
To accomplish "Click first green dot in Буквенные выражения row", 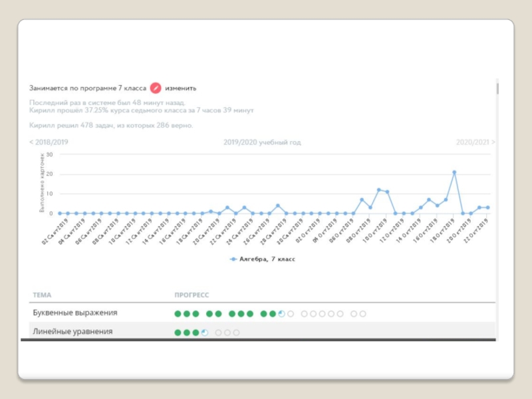I will tap(178, 314).
